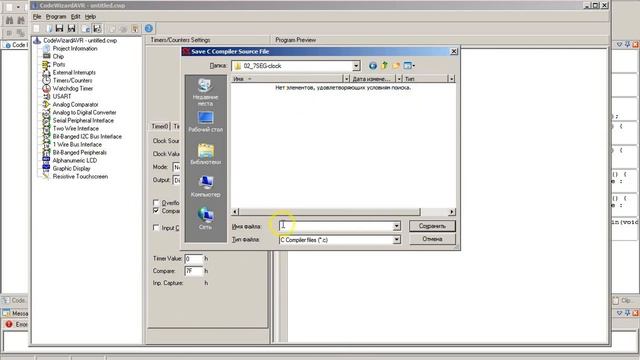Open the Date modified column filter dropdown

pyautogui.click(x=399, y=79)
